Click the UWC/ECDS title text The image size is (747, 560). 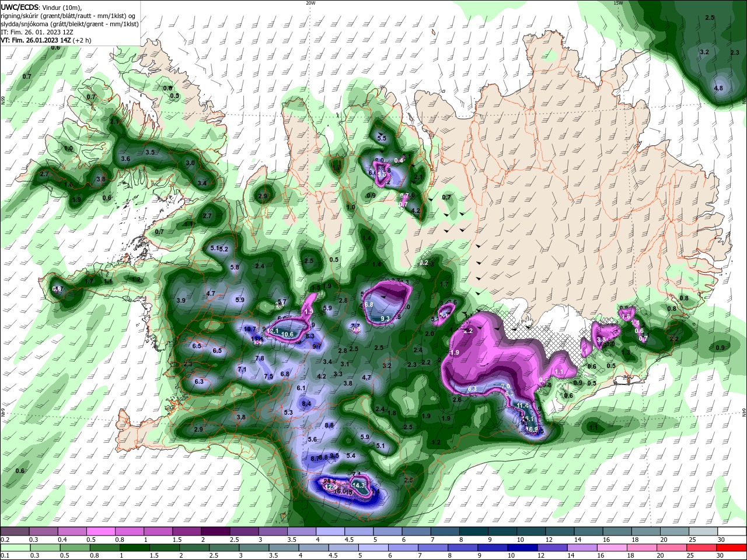pos(20,7)
